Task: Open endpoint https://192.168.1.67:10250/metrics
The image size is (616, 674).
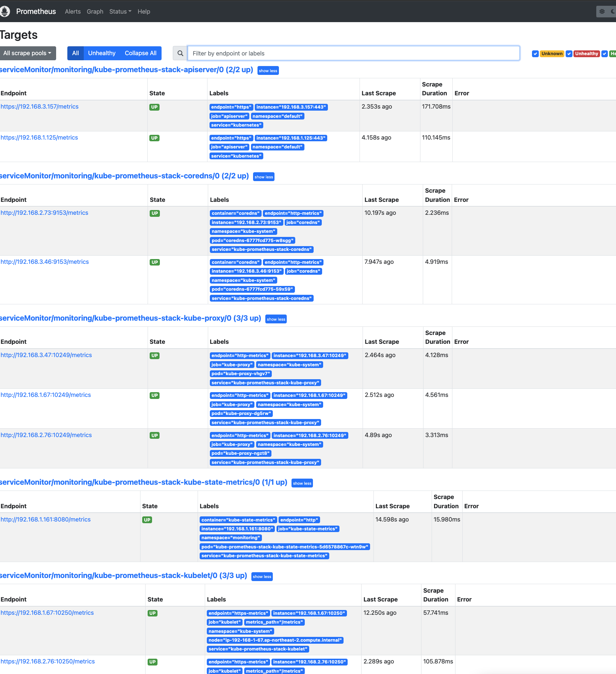Action: point(47,613)
